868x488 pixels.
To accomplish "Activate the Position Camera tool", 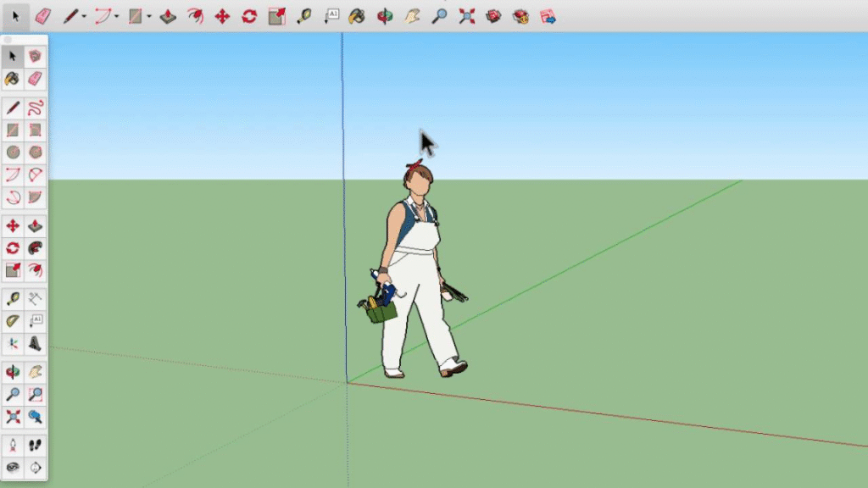I will 13,445.
